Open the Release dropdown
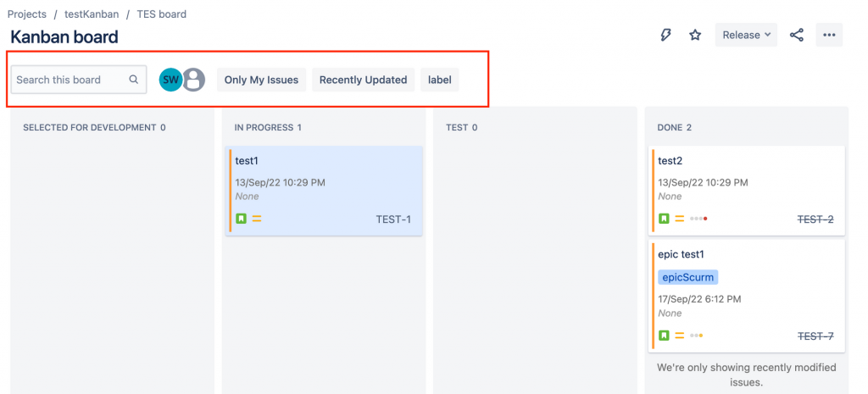Screen dimensions: 868x394 tap(746, 35)
